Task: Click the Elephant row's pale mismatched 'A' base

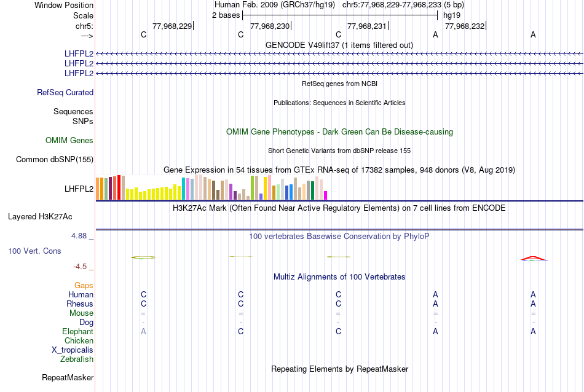Action: tap(143, 331)
